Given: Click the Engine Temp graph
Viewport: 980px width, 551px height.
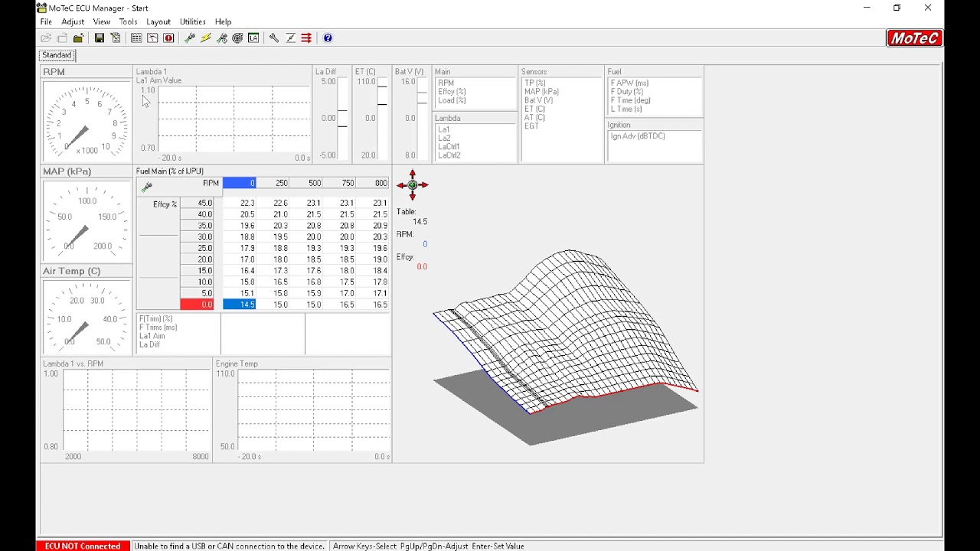Looking at the screenshot, I should tap(313, 412).
